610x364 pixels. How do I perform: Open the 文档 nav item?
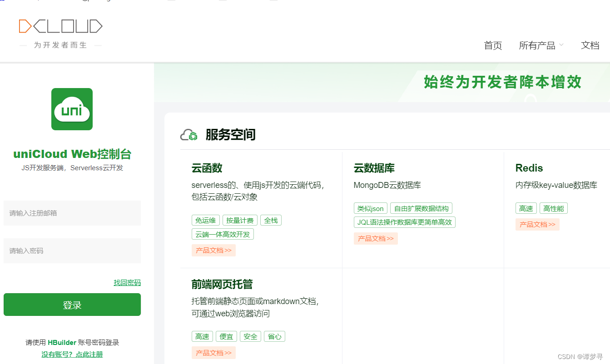point(590,45)
